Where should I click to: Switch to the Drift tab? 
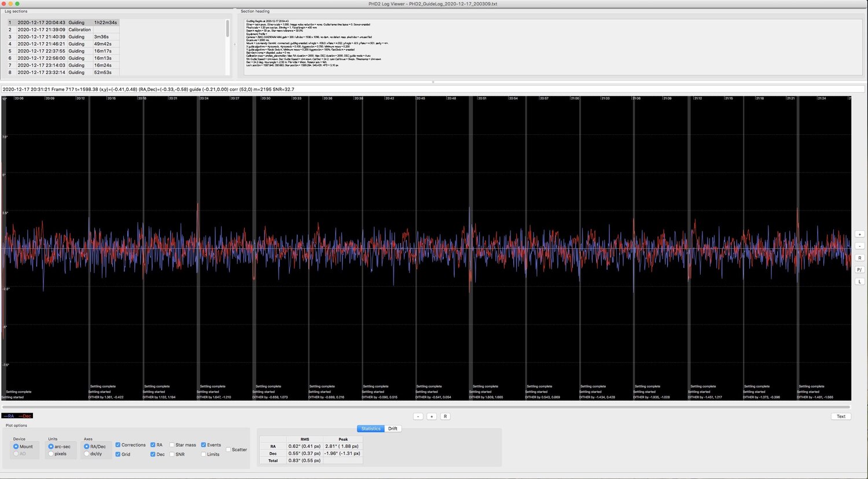[392, 429]
